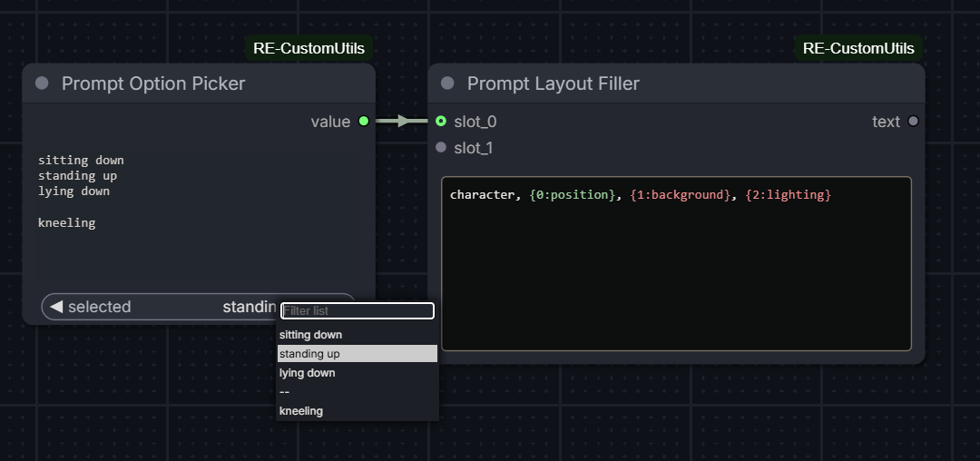Click "standing up" line in options text
Viewport: 980px width, 461px height.
coord(77,175)
